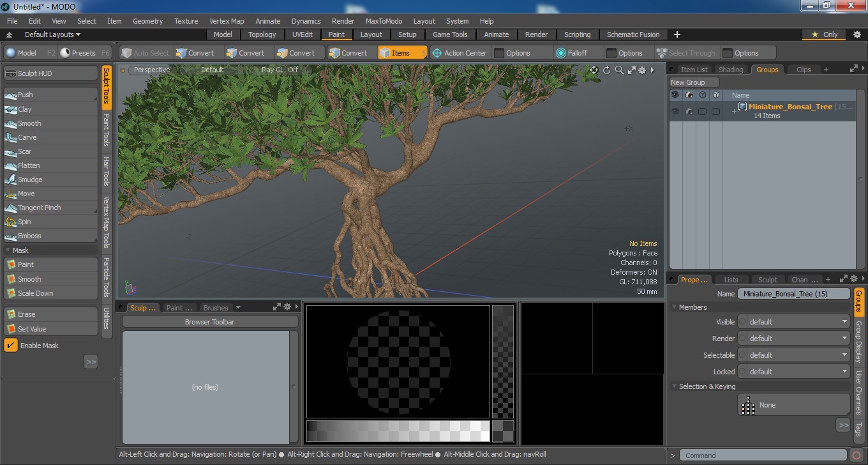Select the Smudge sculpt tool

[x=50, y=179]
